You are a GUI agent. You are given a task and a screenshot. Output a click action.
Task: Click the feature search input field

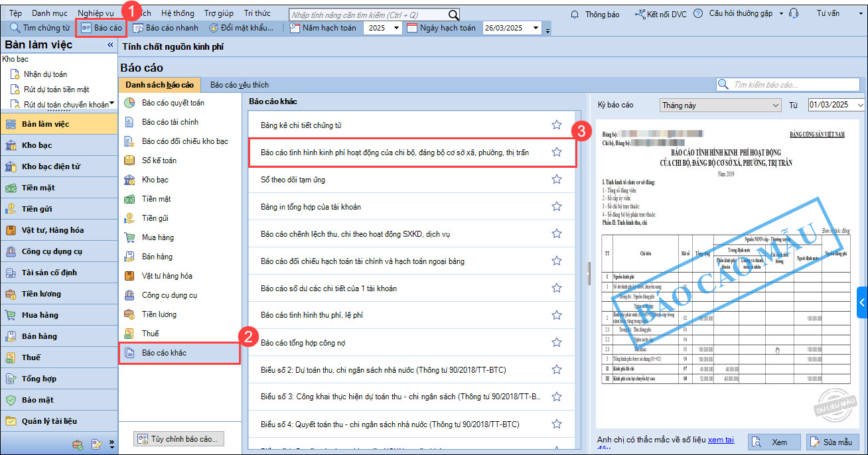click(x=369, y=14)
